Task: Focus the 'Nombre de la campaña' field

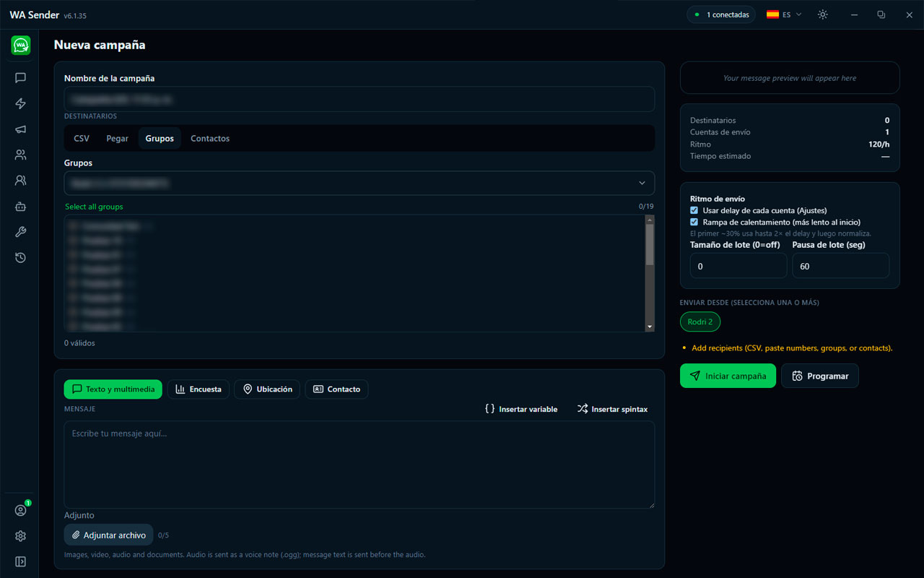Action: pos(359,99)
